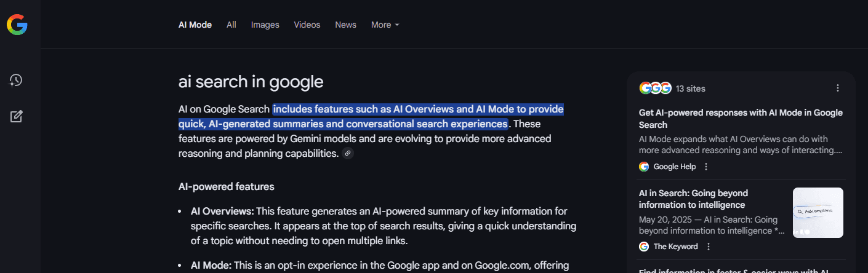Viewport: 868px width, 273px height.
Task: Click the stacked Google site icons
Action: (x=655, y=89)
